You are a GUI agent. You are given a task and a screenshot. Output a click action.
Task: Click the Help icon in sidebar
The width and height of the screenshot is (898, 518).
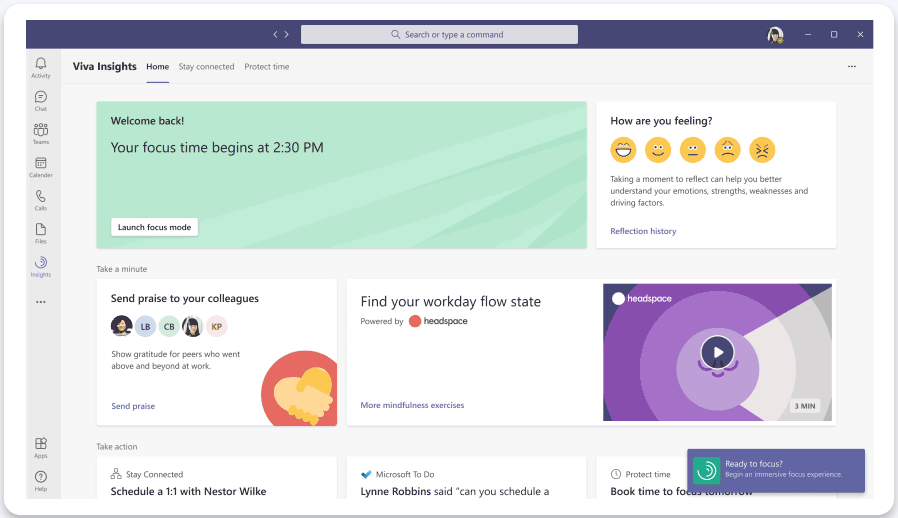(x=41, y=479)
